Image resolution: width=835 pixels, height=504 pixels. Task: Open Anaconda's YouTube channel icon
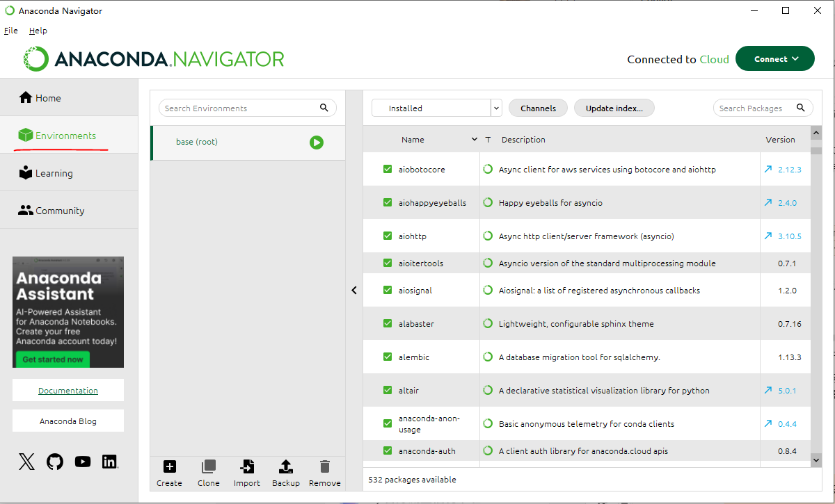(82, 462)
